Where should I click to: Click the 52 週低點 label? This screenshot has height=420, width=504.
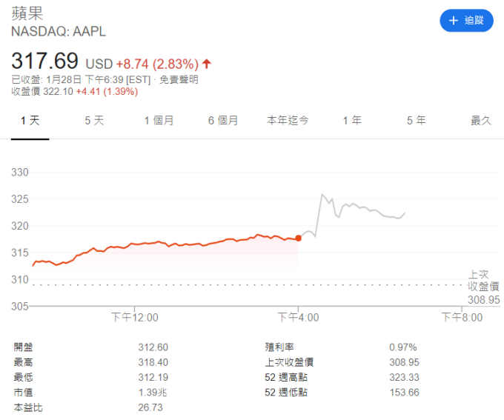click(x=286, y=393)
